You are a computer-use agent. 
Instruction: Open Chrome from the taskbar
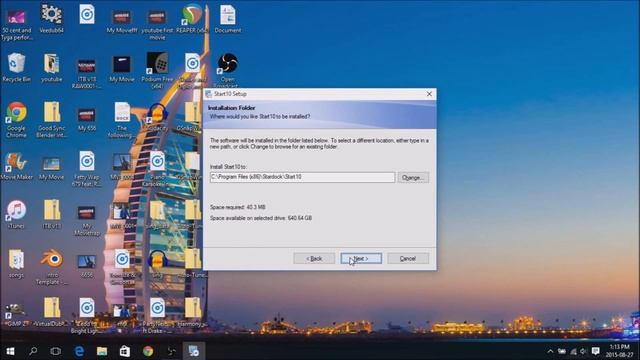pyautogui.click(x=148, y=351)
